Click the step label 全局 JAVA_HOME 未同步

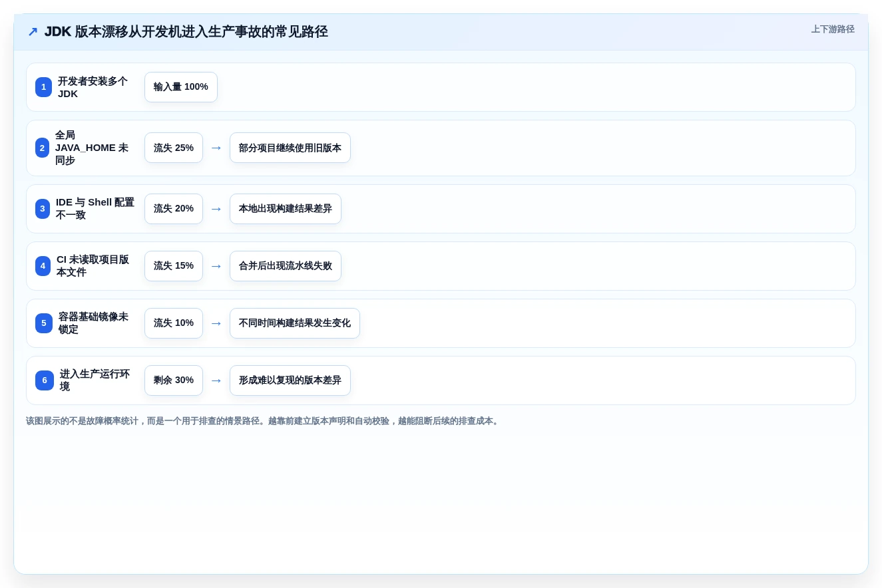92,148
